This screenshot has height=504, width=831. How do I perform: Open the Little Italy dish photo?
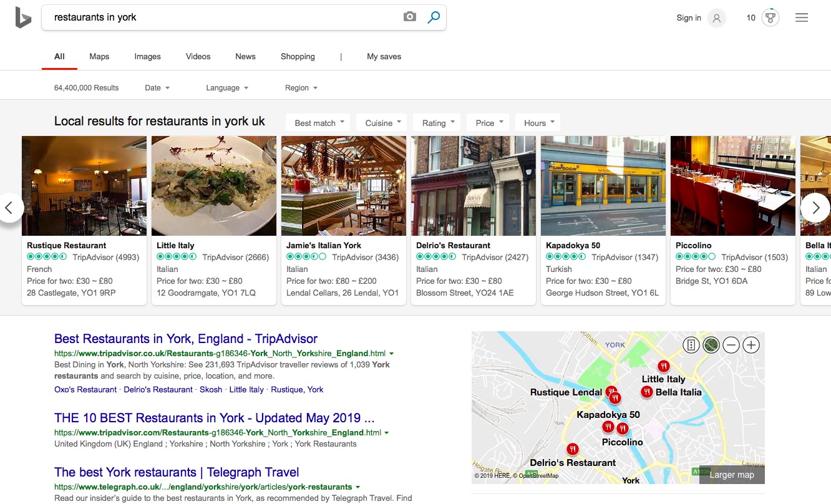pos(214,186)
